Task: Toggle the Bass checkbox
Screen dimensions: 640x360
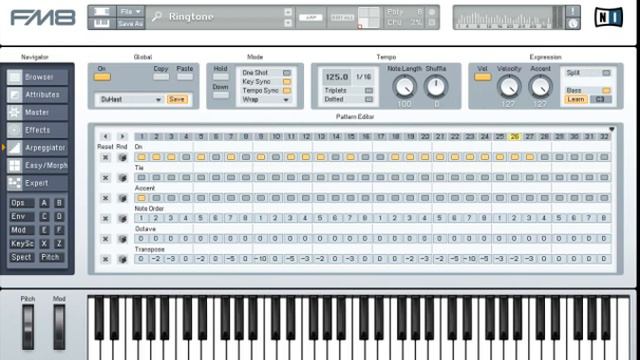Action: (606, 90)
